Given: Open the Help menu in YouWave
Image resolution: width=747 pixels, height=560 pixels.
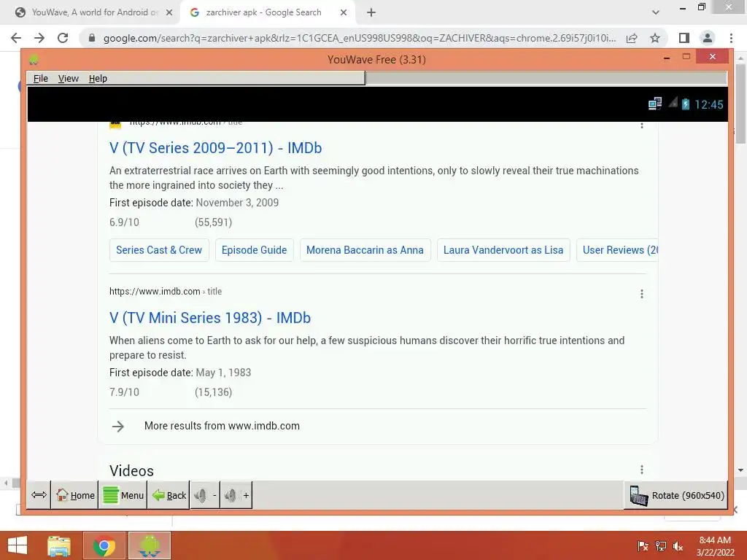Looking at the screenshot, I should pos(98,79).
